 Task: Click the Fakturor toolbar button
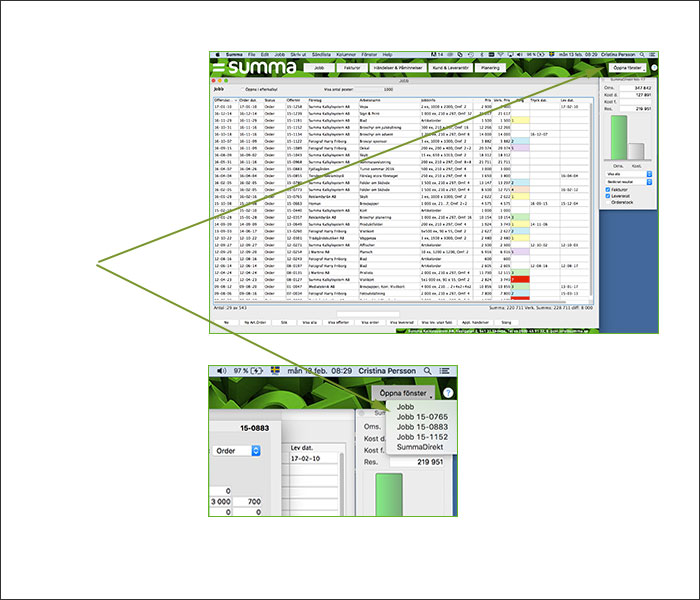[x=352, y=68]
